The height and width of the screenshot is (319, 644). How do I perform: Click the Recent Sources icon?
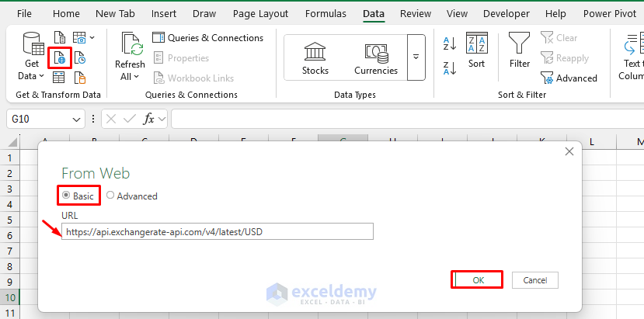[80, 58]
